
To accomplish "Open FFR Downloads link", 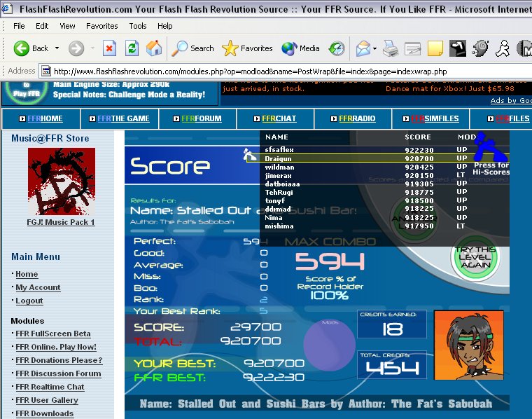I will tap(44, 413).
